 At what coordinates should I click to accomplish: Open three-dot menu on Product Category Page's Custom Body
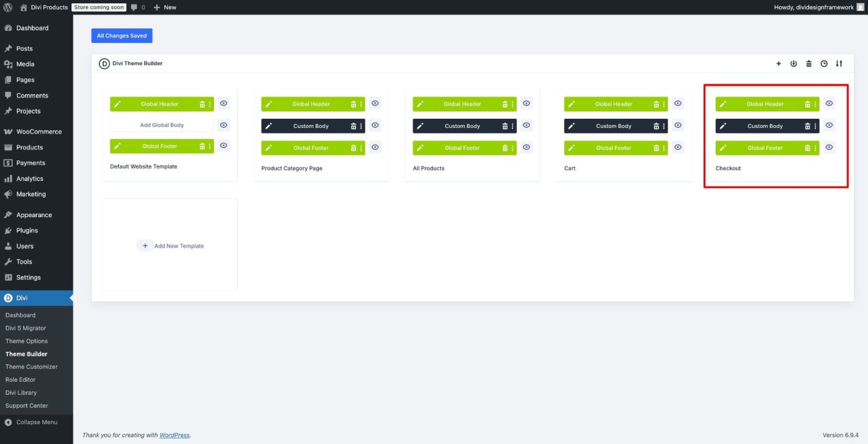(x=361, y=126)
